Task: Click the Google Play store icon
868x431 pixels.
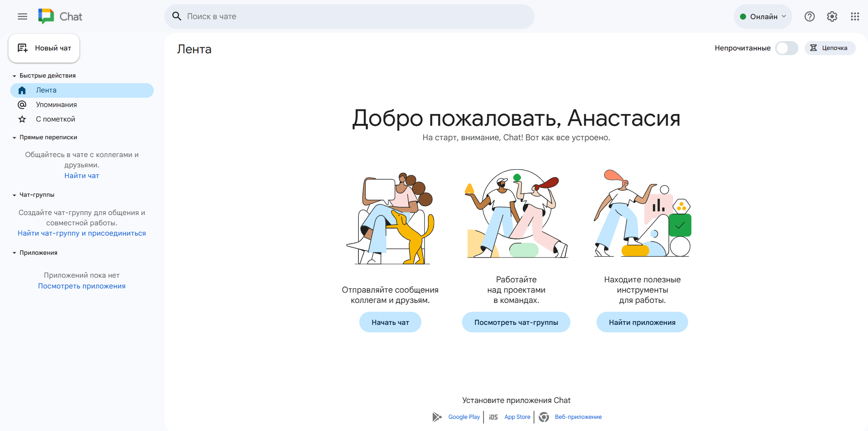Action: point(437,417)
